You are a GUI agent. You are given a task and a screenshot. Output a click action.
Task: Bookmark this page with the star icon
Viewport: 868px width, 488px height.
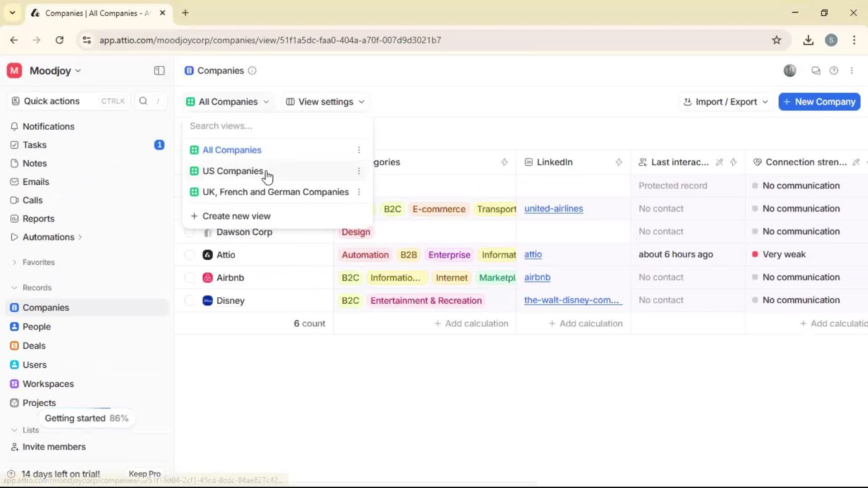coord(777,40)
